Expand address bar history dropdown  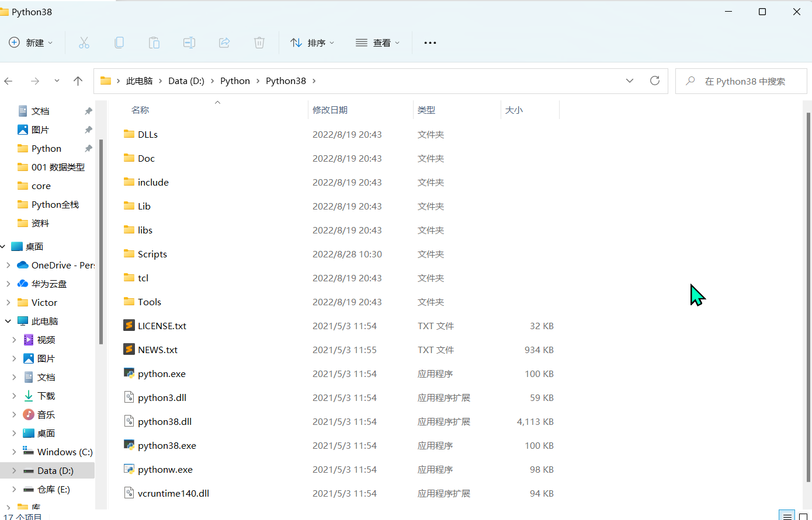point(630,81)
